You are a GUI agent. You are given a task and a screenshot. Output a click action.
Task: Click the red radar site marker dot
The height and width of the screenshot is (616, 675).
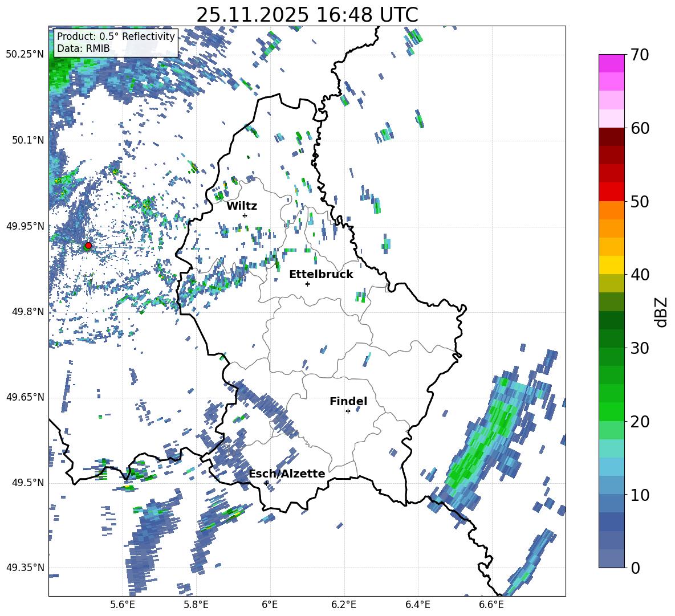[88, 245]
